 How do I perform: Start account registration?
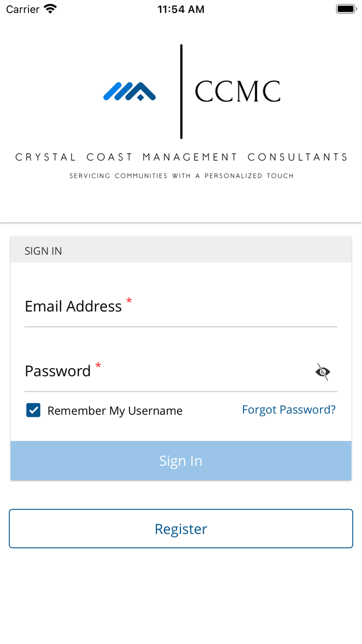pos(180,529)
